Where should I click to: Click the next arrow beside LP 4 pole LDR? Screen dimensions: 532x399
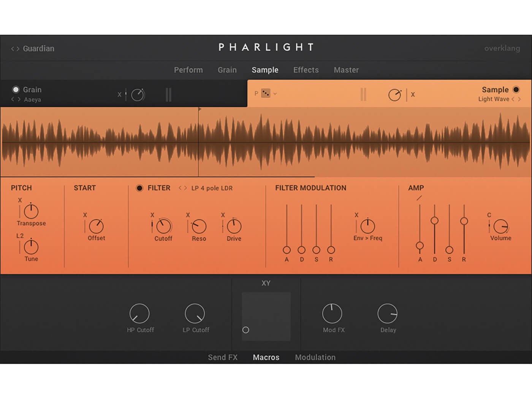(x=185, y=188)
